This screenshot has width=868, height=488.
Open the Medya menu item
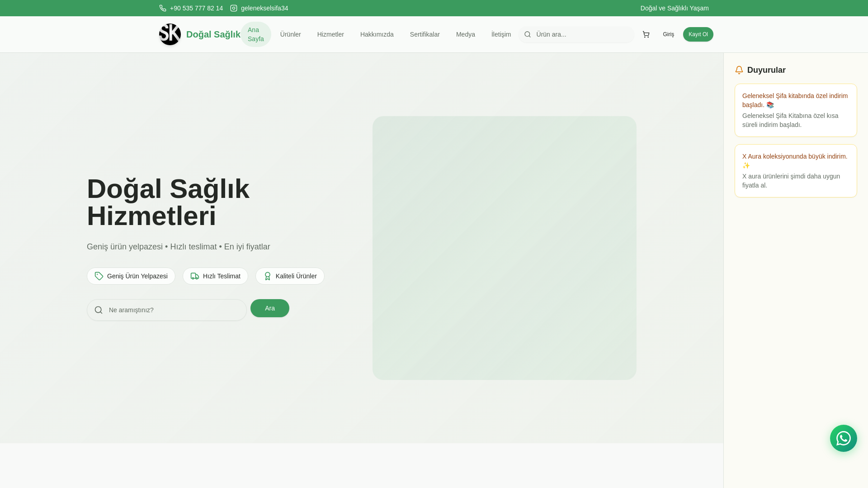click(x=466, y=34)
